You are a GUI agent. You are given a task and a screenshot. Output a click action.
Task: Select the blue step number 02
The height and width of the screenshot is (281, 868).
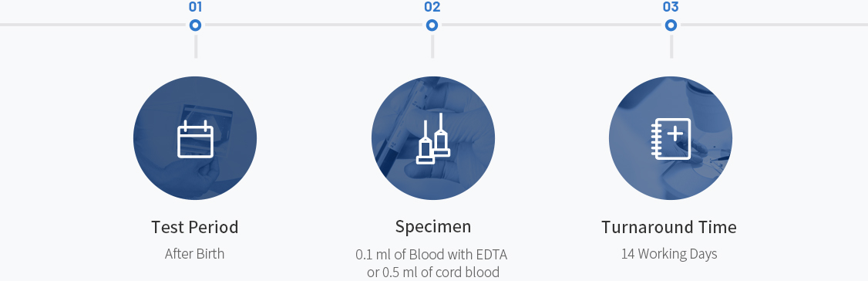(432, 7)
